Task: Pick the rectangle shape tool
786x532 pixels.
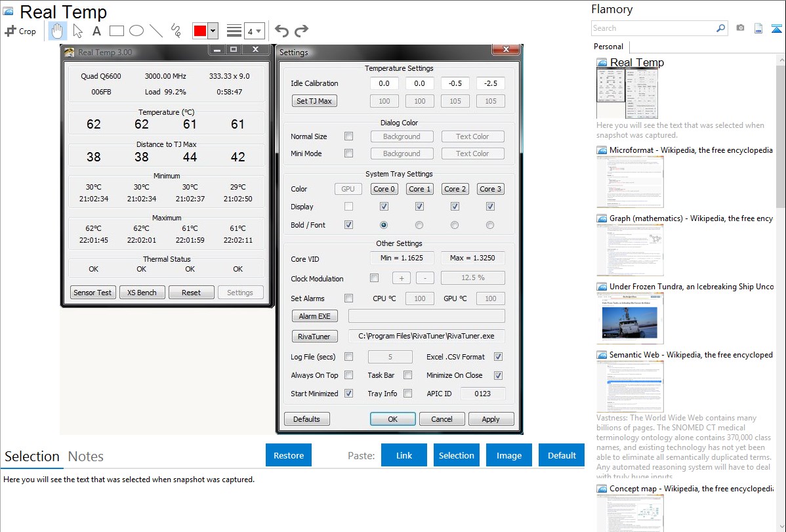Action: click(117, 31)
